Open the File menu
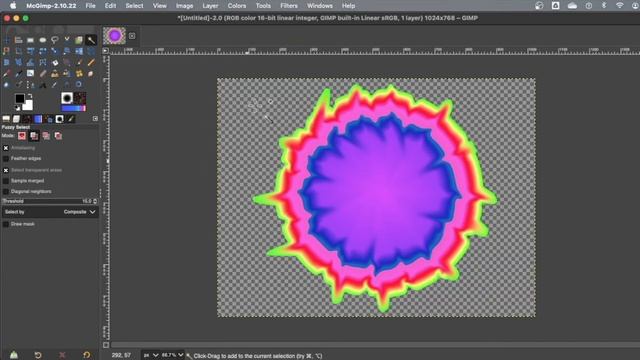 pos(91,6)
